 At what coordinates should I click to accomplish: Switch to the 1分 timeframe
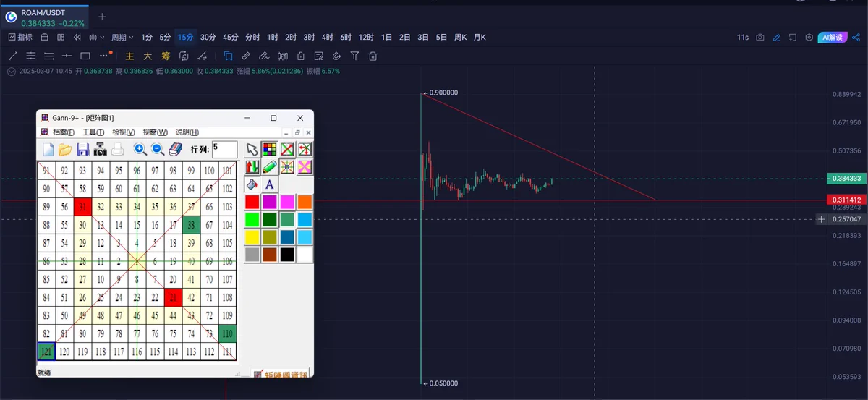point(147,37)
